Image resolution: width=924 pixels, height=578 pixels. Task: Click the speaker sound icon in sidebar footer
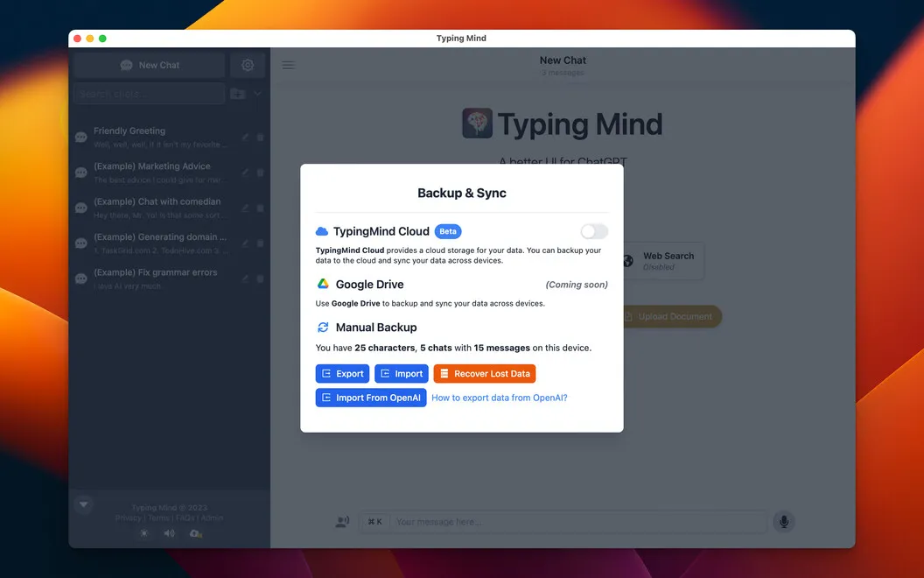[170, 533]
